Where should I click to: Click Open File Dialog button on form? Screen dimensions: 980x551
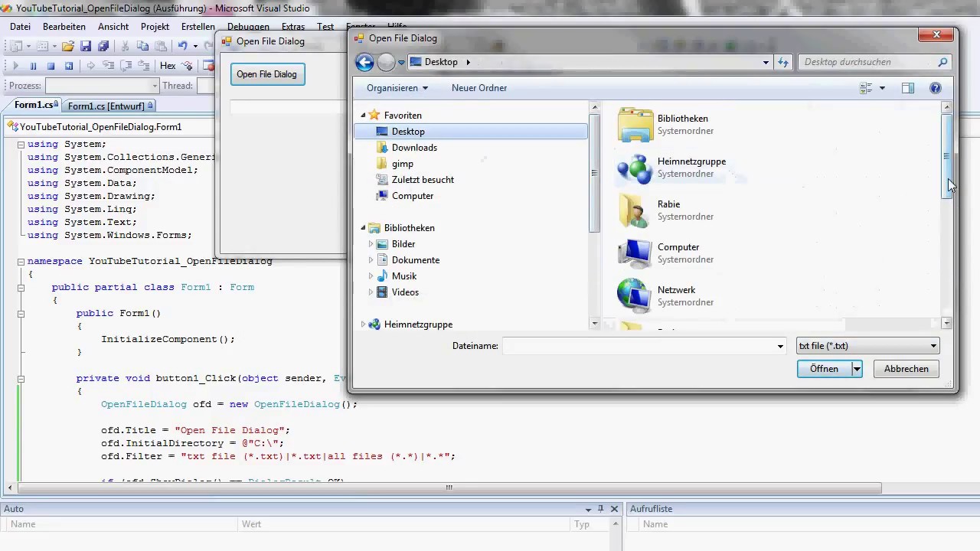pos(266,74)
